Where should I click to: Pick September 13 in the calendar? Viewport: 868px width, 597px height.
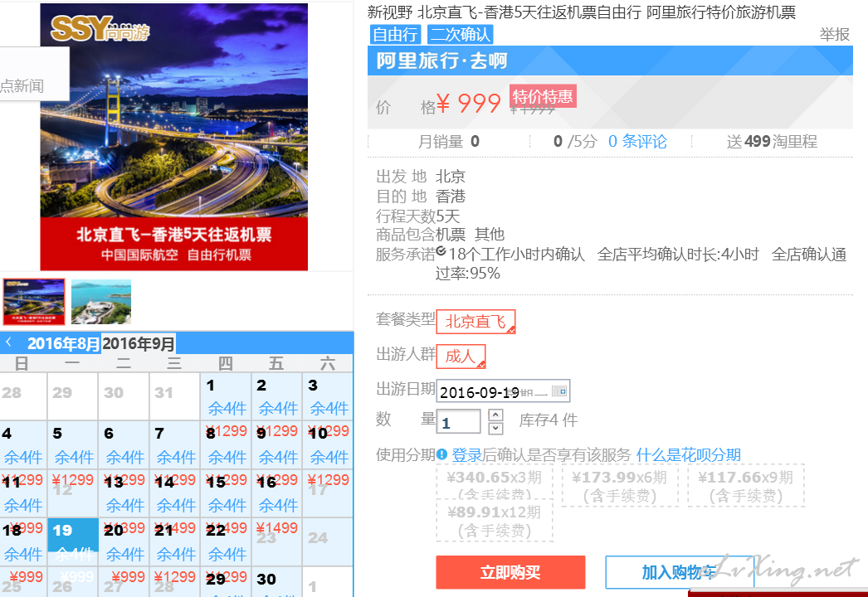(x=124, y=493)
